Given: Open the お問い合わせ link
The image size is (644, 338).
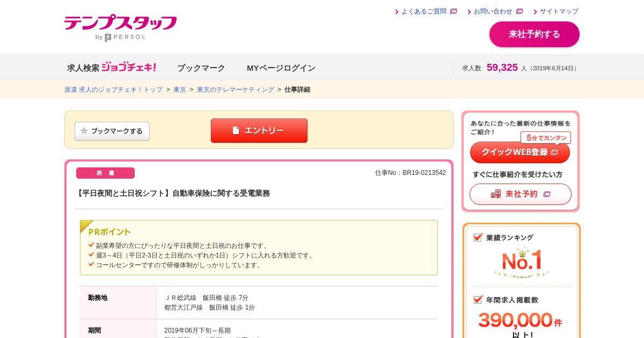Looking at the screenshot, I should pyautogui.click(x=493, y=11).
